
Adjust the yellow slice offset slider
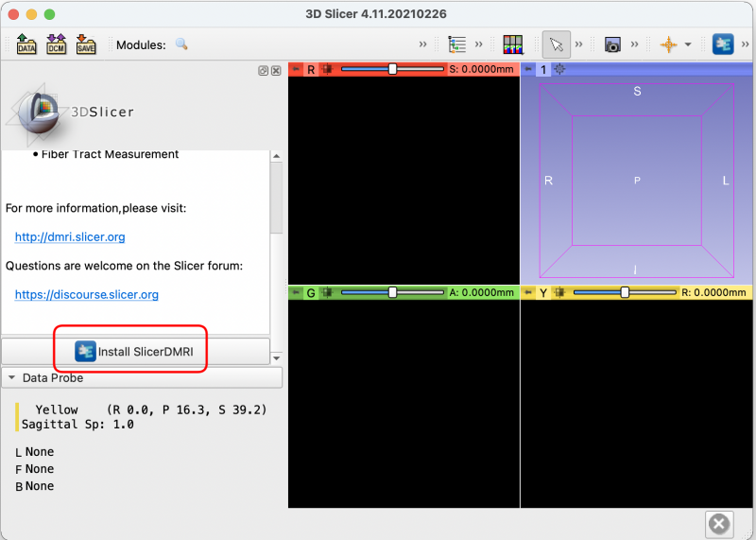coord(625,292)
